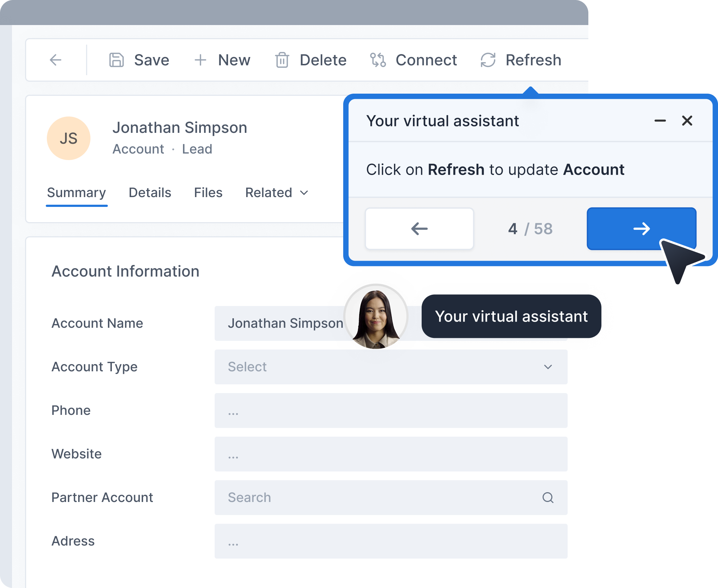718x588 pixels.
Task: Click the Phone input field
Action: click(390, 410)
